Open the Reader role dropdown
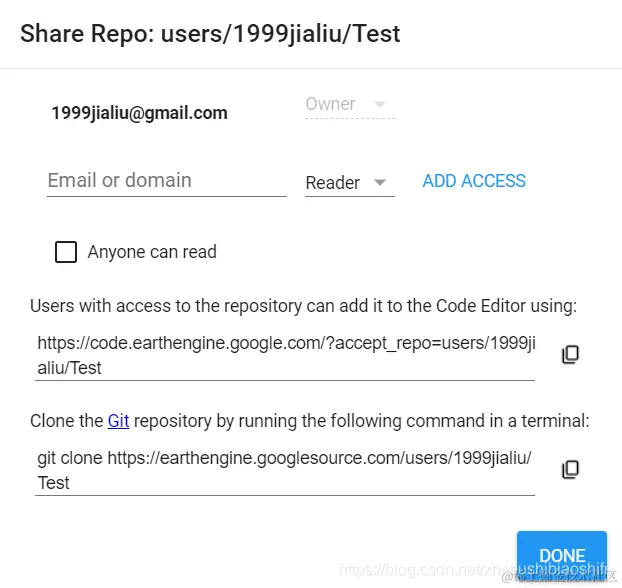Screen dimensions: 622x588 (349, 183)
